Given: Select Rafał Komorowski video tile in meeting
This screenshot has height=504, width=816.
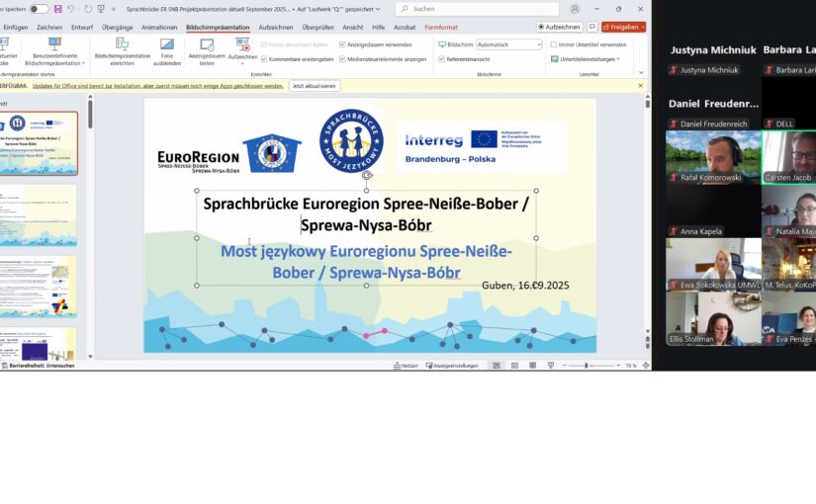Looking at the screenshot, I should click(713, 157).
